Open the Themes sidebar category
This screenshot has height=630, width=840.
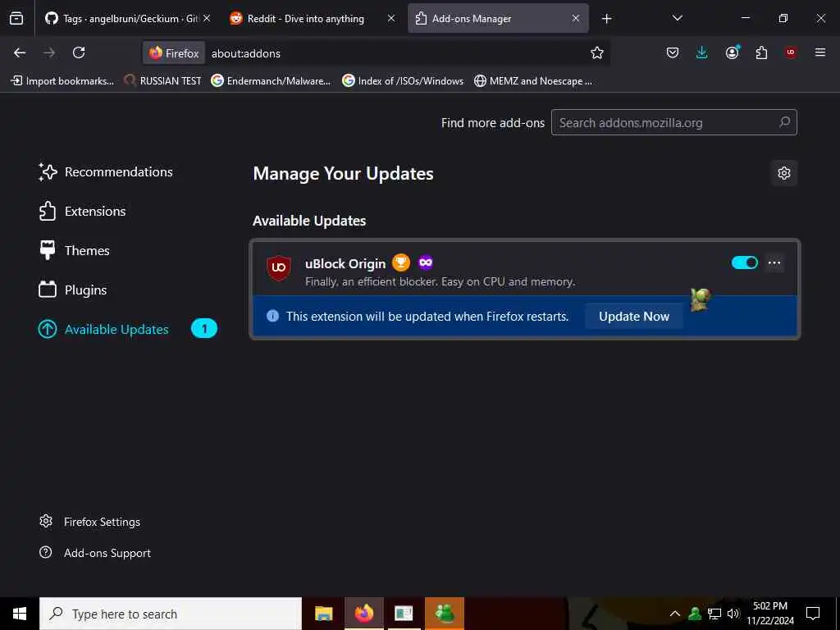point(75,250)
